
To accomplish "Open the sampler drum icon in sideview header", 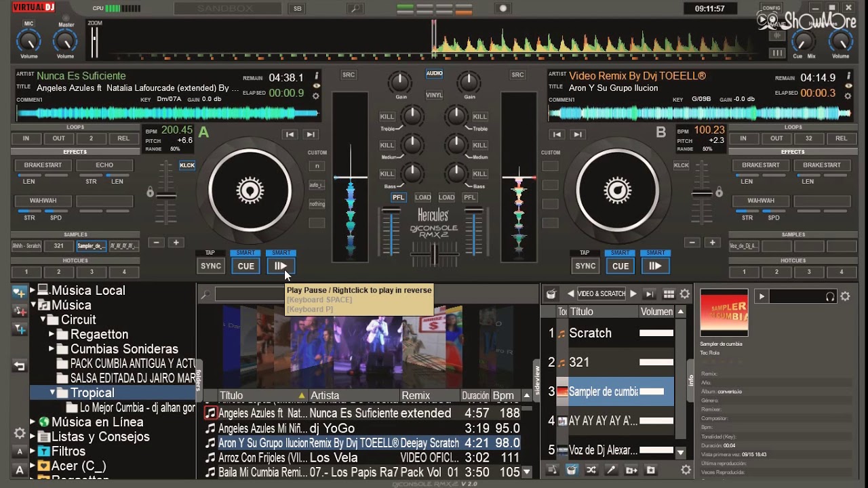I will point(551,294).
